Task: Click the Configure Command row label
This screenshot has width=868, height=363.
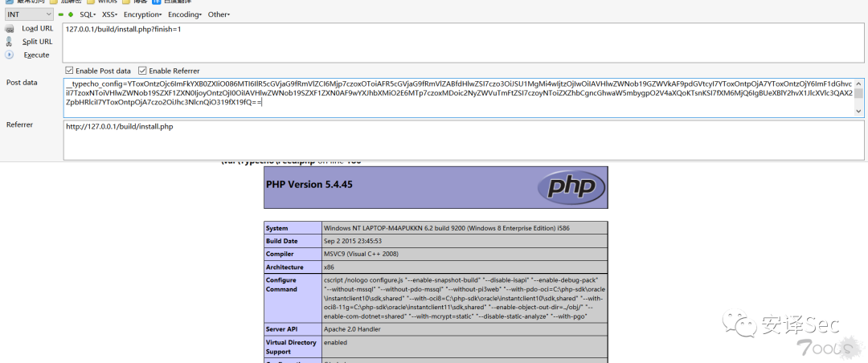Action: click(282, 284)
